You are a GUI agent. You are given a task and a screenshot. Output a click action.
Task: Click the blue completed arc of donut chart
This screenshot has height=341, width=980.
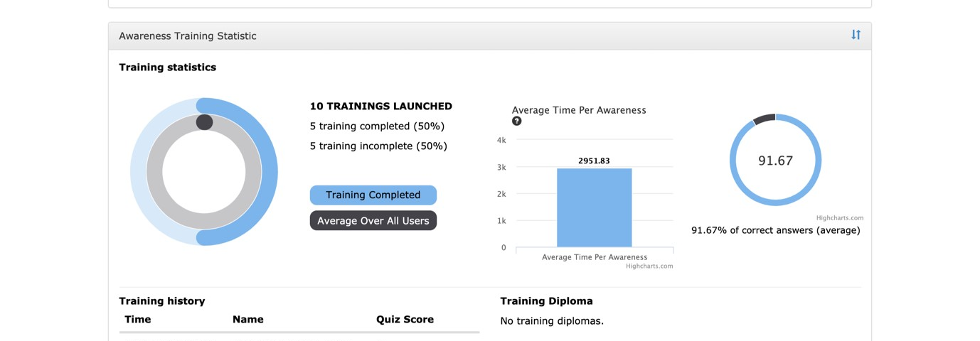tap(270, 172)
